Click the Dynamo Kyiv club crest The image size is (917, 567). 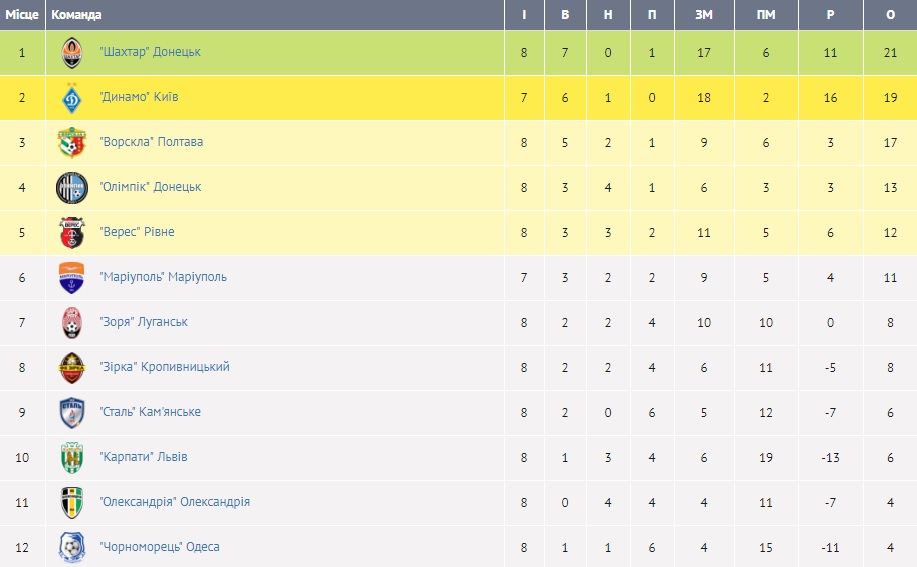pos(71,97)
